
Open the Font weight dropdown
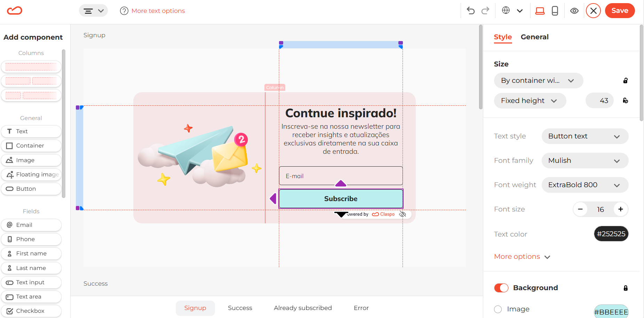pos(585,185)
